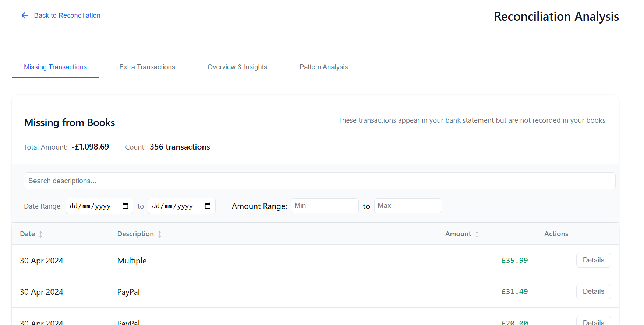The width and height of the screenshot is (644, 325).
Task: Go back to Reconciliation link
Action: 67,15
